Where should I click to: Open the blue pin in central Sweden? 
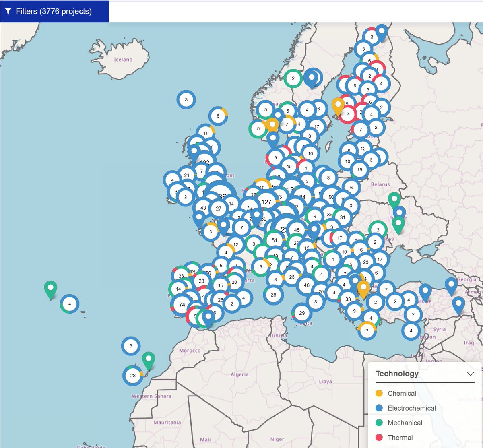pyautogui.click(x=311, y=78)
